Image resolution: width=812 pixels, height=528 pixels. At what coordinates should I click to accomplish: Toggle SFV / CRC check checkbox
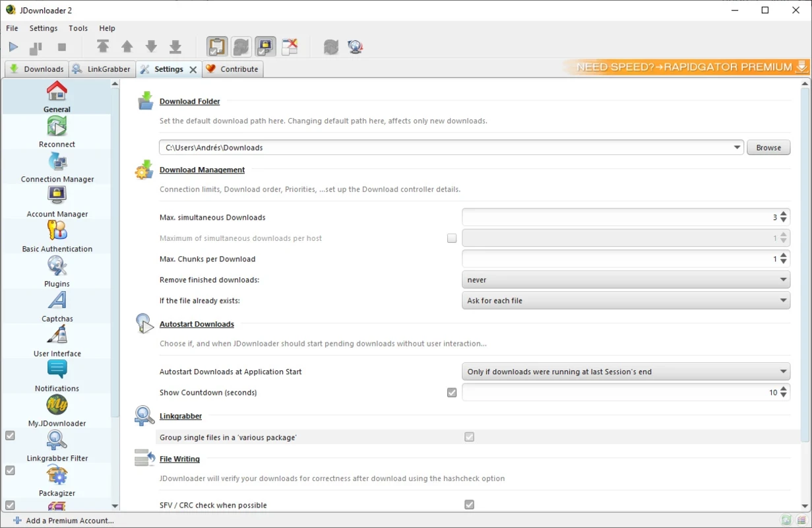[469, 505]
